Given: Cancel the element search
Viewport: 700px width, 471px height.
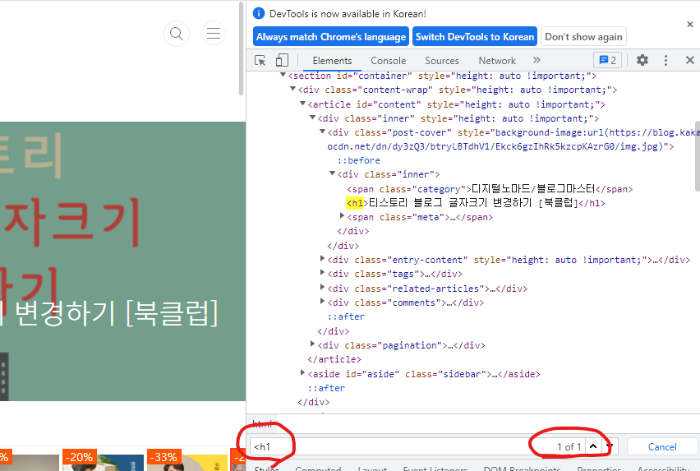Looking at the screenshot, I should tap(662, 446).
